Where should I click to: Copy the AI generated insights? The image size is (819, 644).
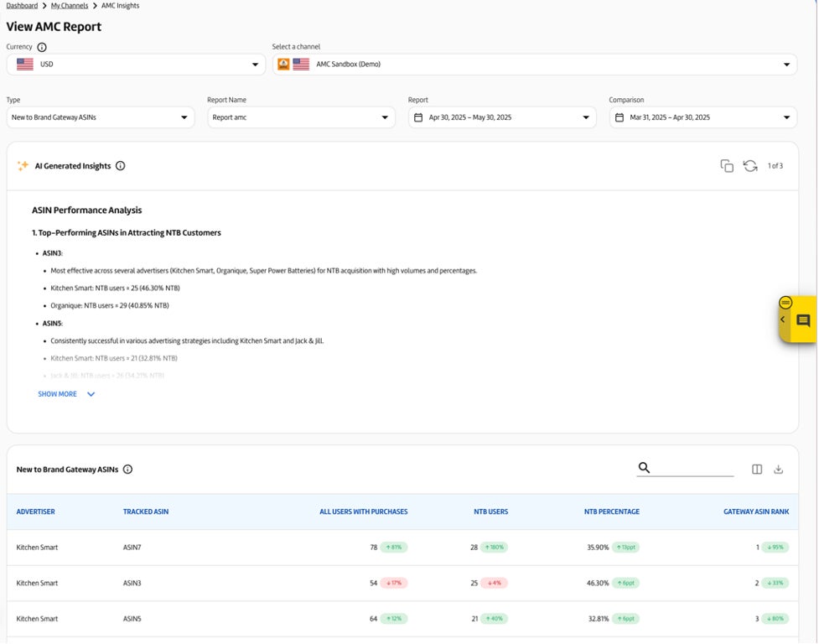point(727,166)
